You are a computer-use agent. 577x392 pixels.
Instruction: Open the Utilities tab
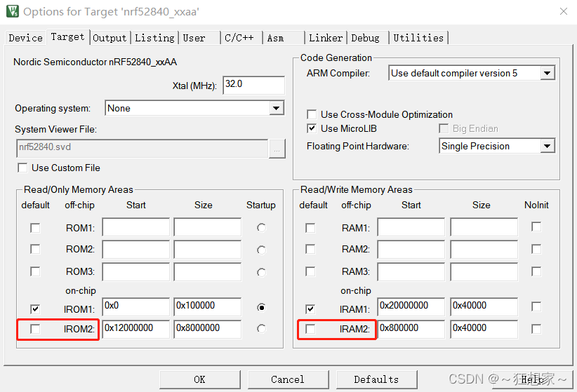(x=418, y=38)
